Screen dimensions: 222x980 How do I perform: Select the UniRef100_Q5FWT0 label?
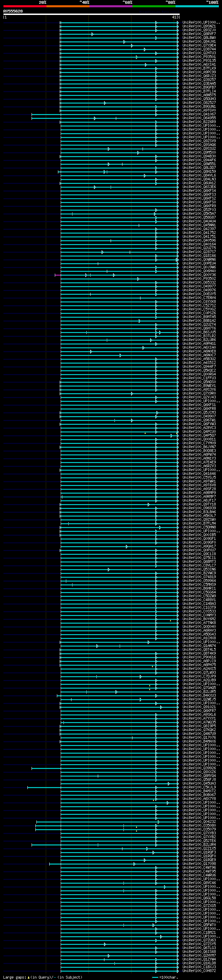point(199,925)
